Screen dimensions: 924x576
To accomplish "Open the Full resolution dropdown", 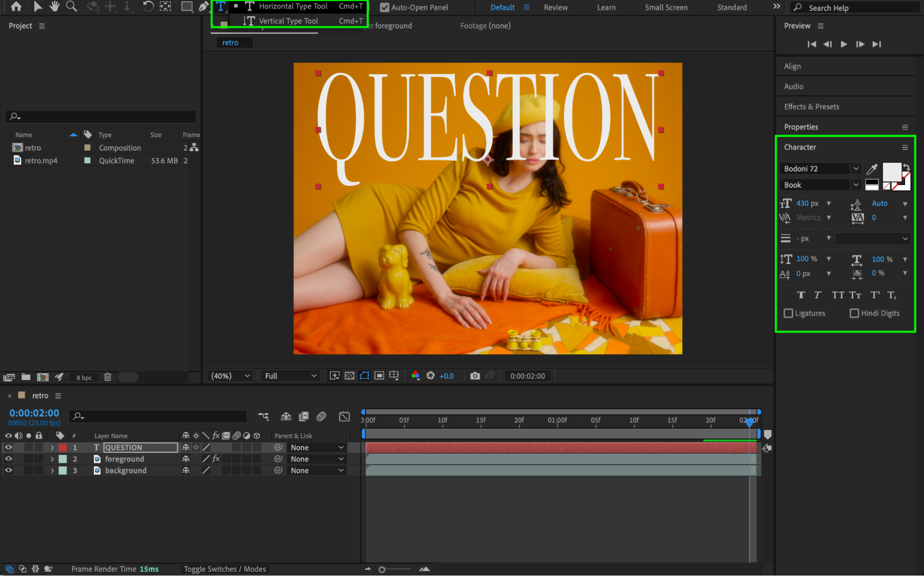I will tap(291, 376).
